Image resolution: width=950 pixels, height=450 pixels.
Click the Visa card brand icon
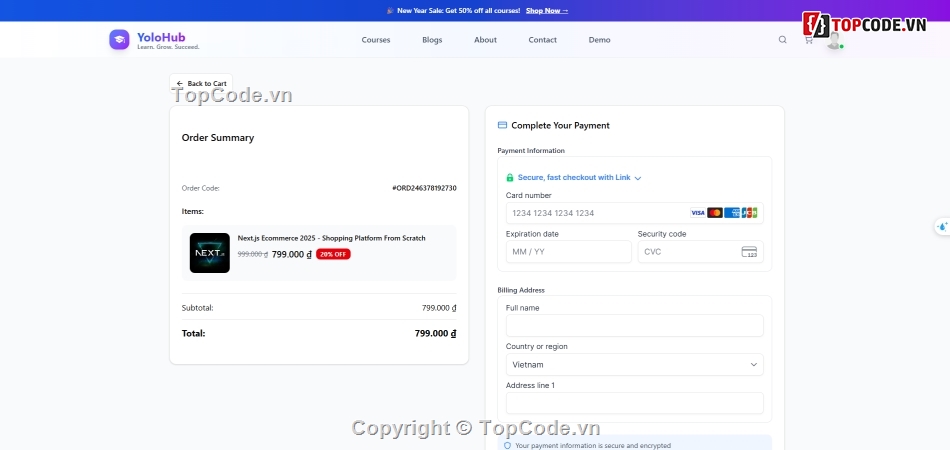tap(697, 213)
